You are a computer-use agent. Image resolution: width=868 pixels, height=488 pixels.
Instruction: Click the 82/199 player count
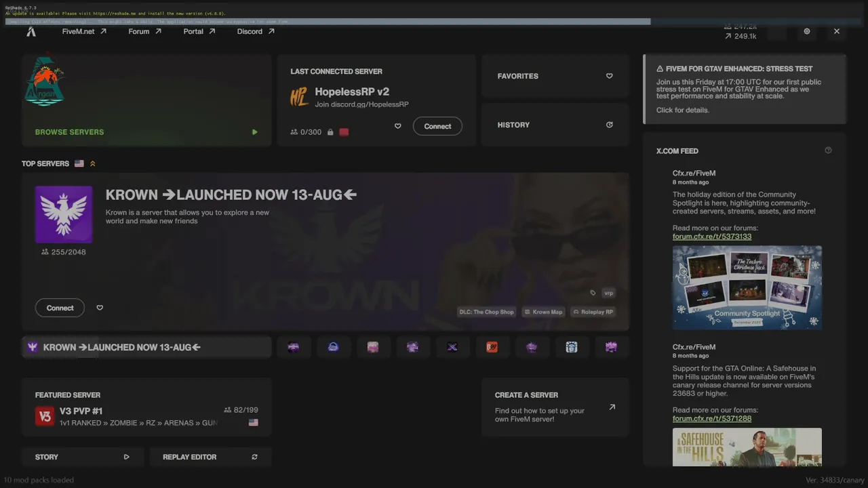coord(241,410)
